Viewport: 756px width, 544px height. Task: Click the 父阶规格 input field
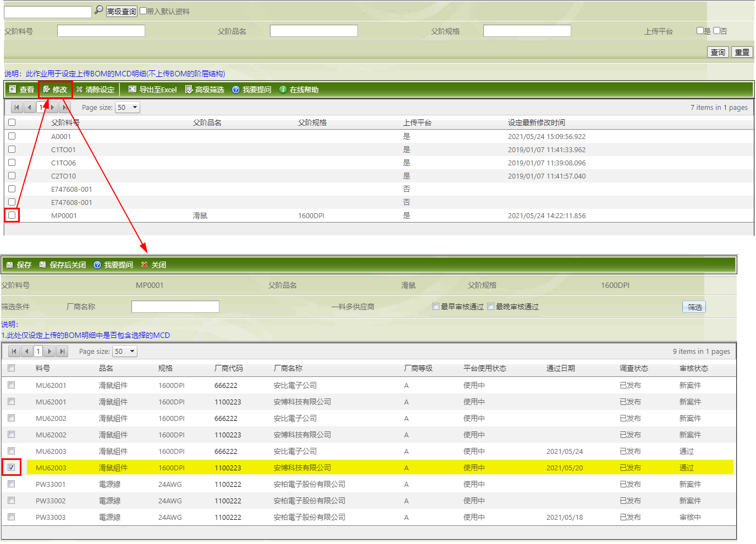[x=527, y=31]
